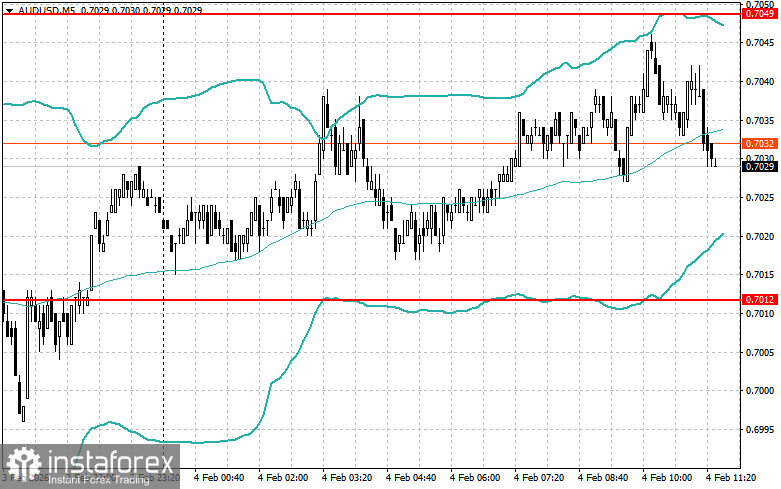This screenshot has height=489, width=781.
Task: Click the 0.7000 price scale label
Action: coord(760,391)
